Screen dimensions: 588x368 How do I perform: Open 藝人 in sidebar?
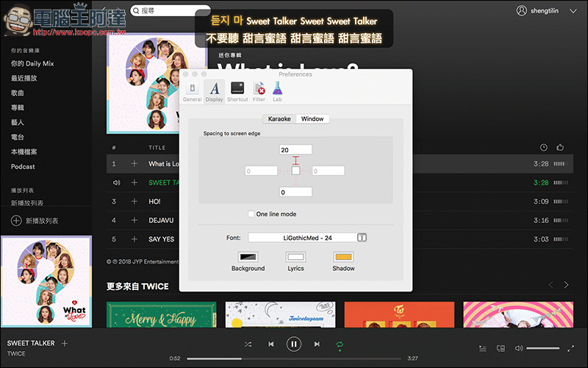[x=17, y=122]
